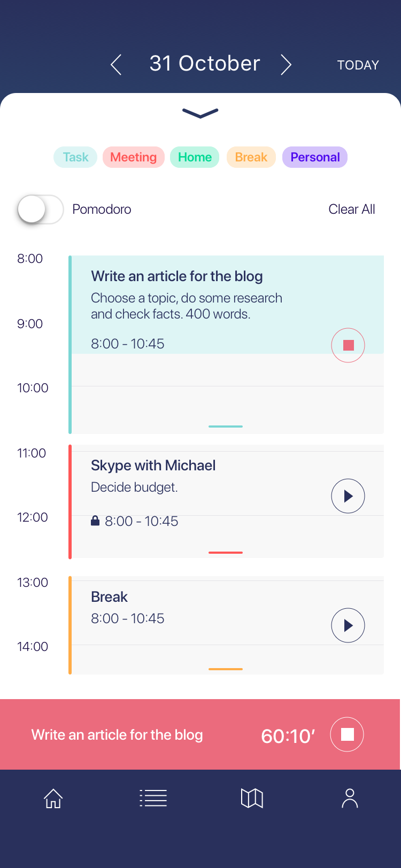Viewport: 401px width, 868px height.
Task: Collapse the panel with the down chevron
Action: [200, 113]
